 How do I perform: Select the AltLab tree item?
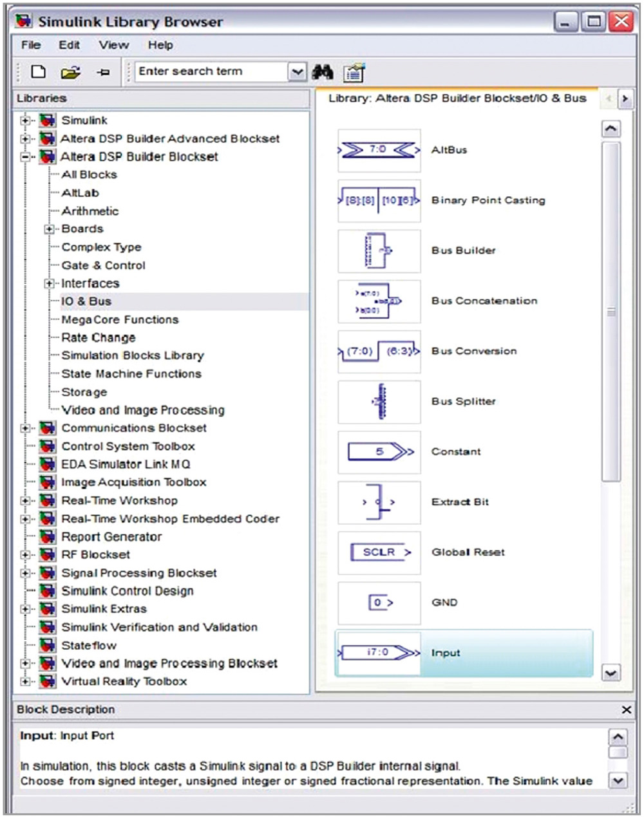[x=80, y=193]
